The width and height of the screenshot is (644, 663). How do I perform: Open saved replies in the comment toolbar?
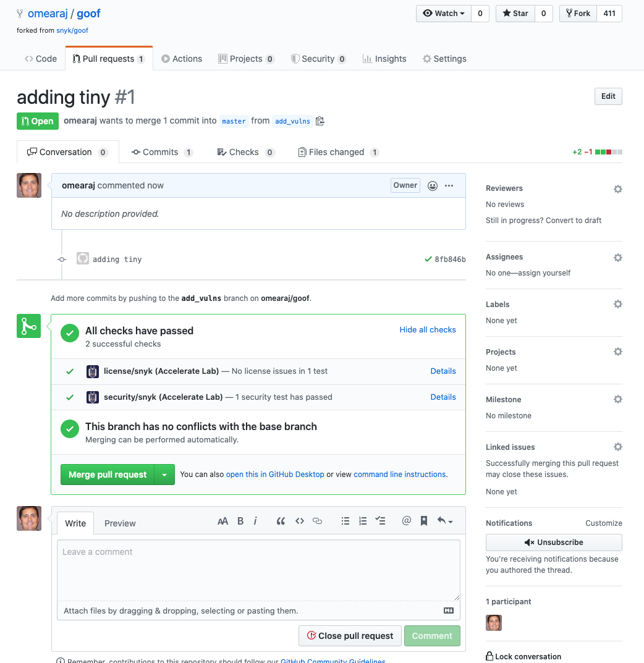(424, 521)
